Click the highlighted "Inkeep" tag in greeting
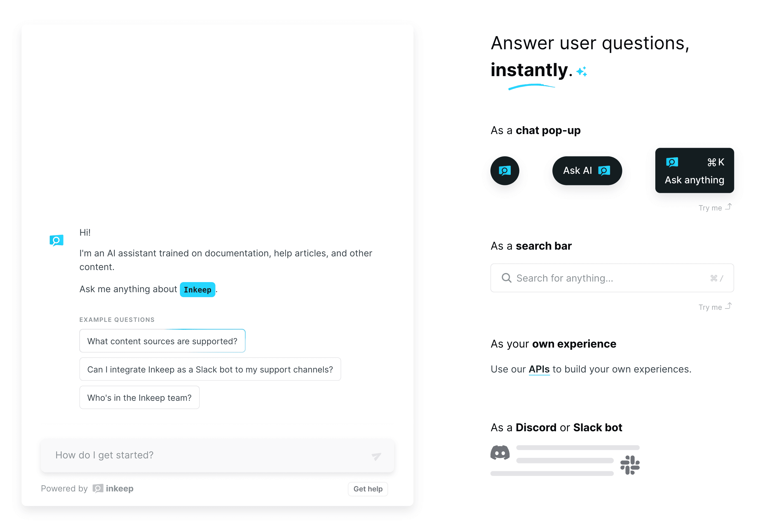Screen dimensions: 758x532 (198, 290)
